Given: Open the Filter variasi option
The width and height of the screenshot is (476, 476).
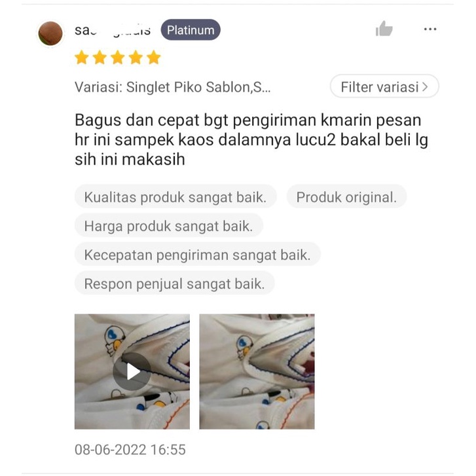Looking at the screenshot, I should click(384, 86).
